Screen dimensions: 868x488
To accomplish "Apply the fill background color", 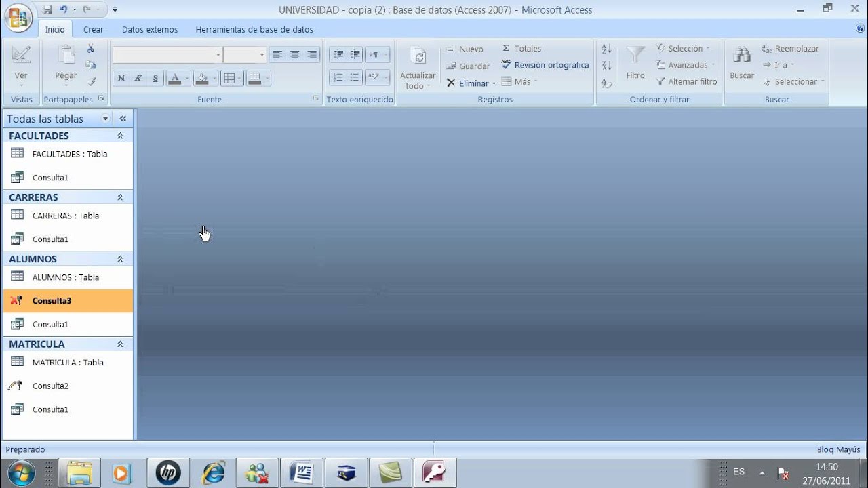I will [x=201, y=78].
